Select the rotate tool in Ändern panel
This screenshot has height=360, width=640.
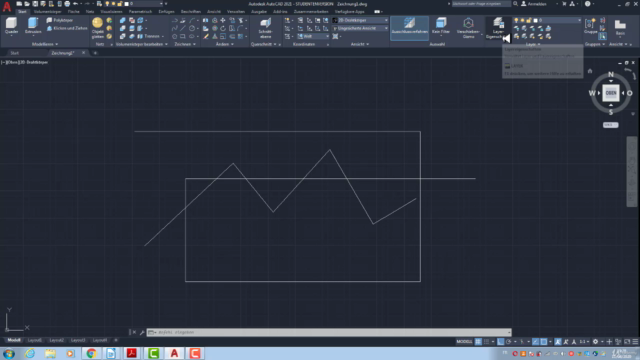coord(223,28)
